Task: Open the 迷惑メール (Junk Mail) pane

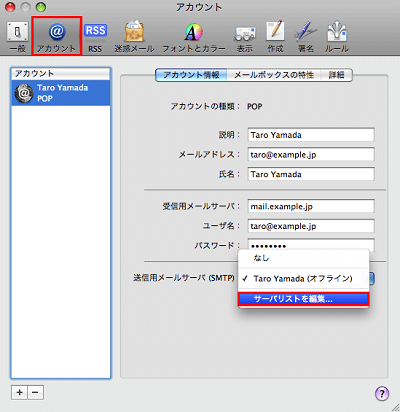Action: [134, 37]
